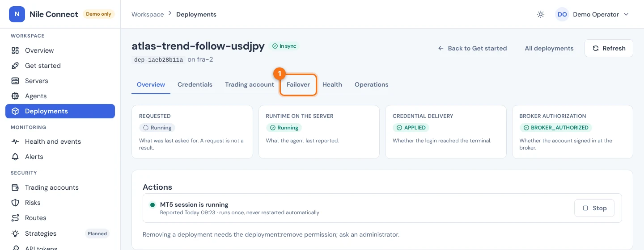Toggle the light theme sun icon
This screenshot has height=250, width=644.
pos(541,14)
